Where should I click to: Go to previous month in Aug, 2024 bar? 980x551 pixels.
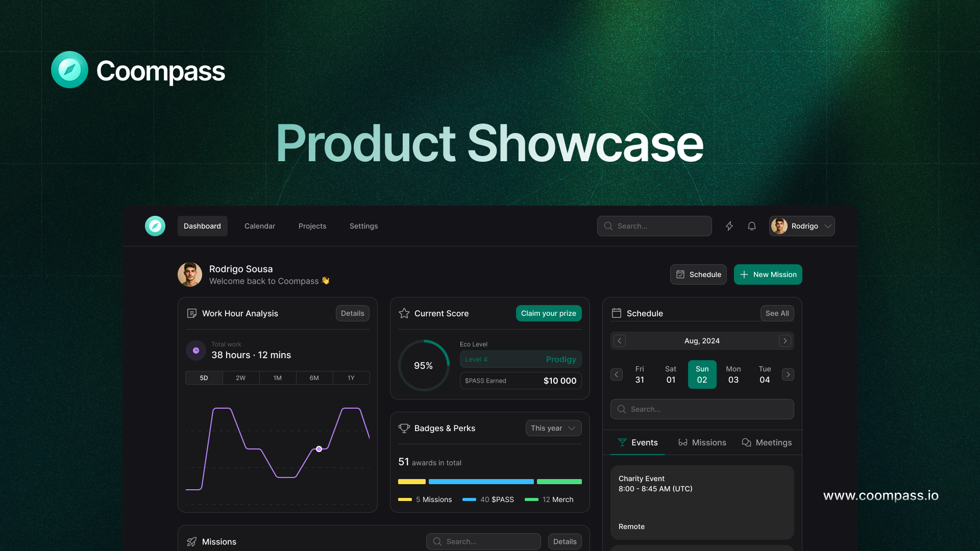[620, 341]
